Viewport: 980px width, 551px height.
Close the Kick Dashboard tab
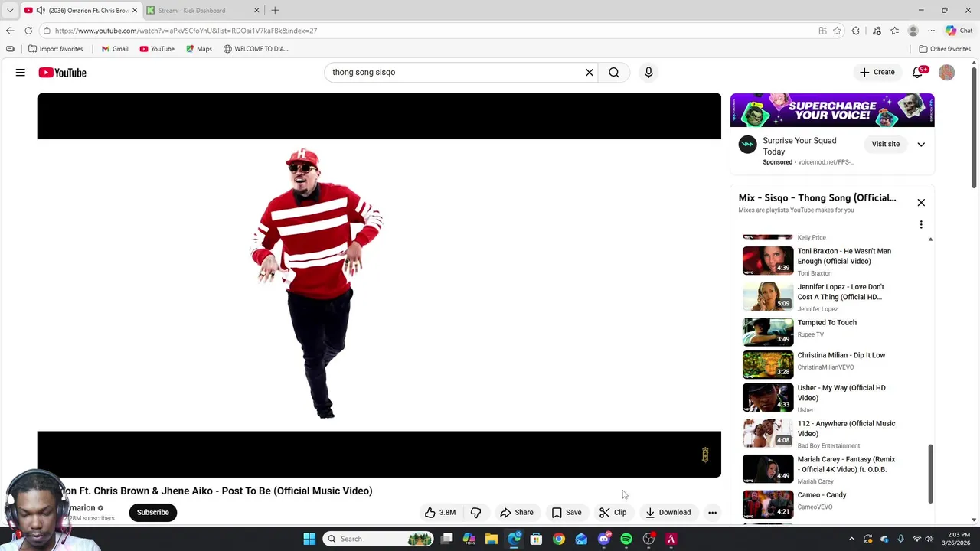click(x=256, y=11)
